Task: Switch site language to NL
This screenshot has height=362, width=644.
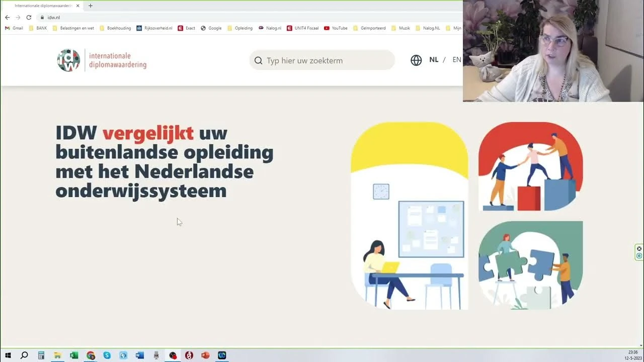Action: 434,60
